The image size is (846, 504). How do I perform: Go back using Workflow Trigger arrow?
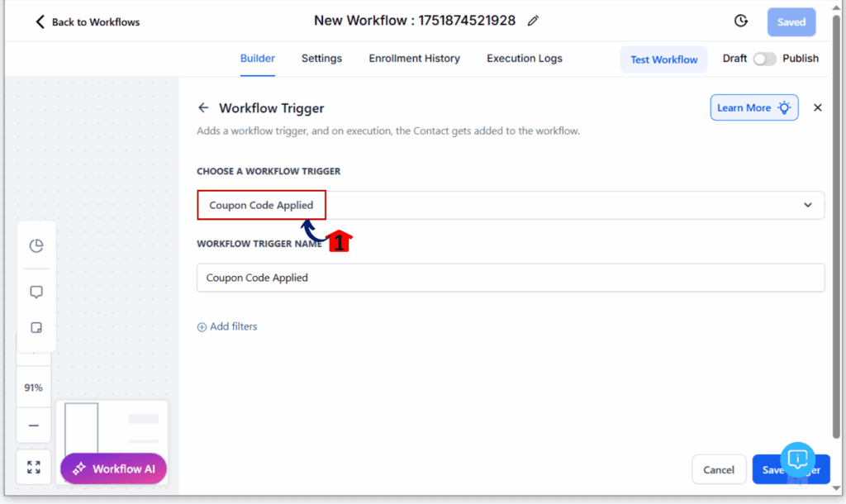tap(203, 108)
